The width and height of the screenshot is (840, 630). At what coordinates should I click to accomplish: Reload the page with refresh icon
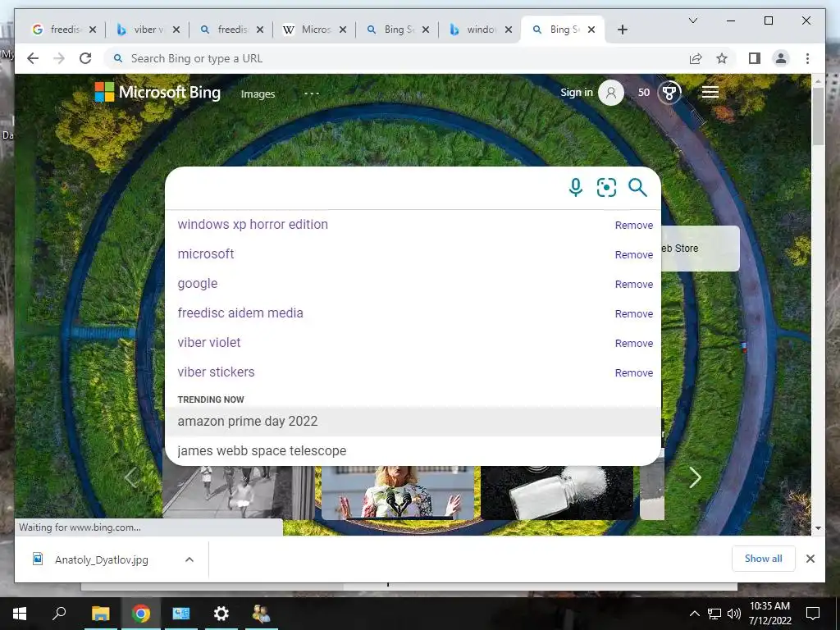[85, 58]
